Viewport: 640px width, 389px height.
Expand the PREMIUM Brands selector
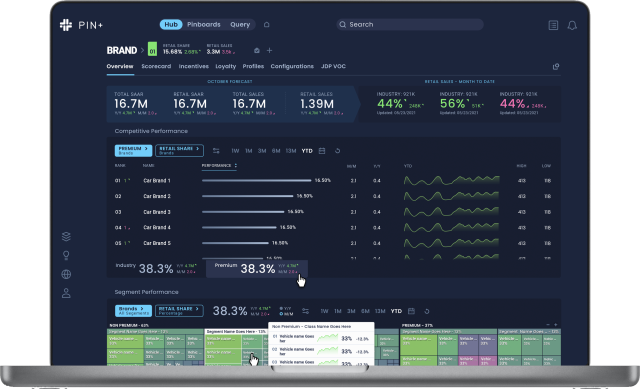coord(133,151)
